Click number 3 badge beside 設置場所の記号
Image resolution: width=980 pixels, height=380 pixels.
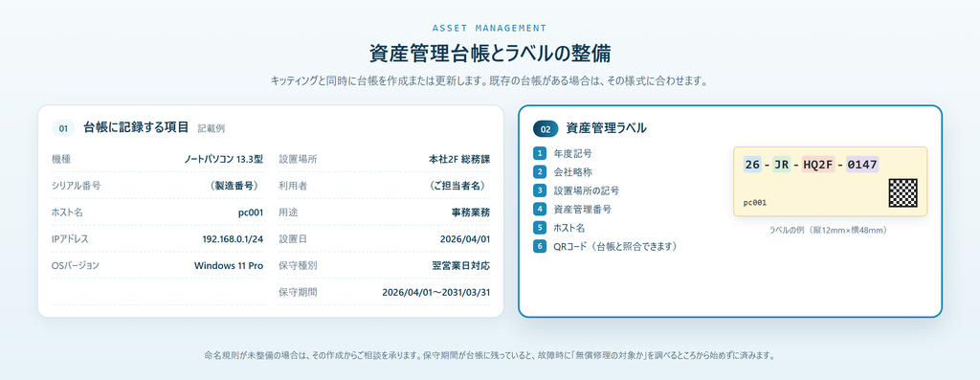[540, 190]
